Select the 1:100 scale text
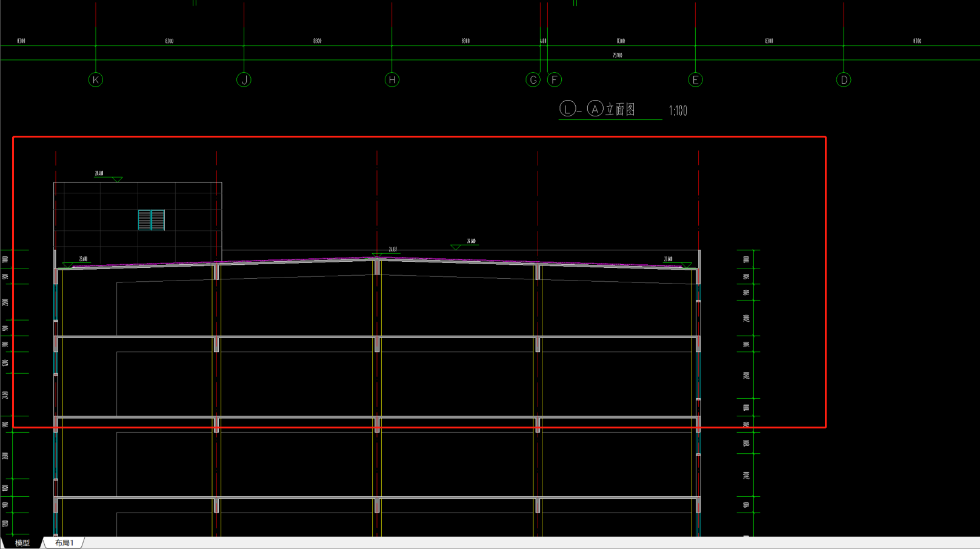 pos(678,111)
